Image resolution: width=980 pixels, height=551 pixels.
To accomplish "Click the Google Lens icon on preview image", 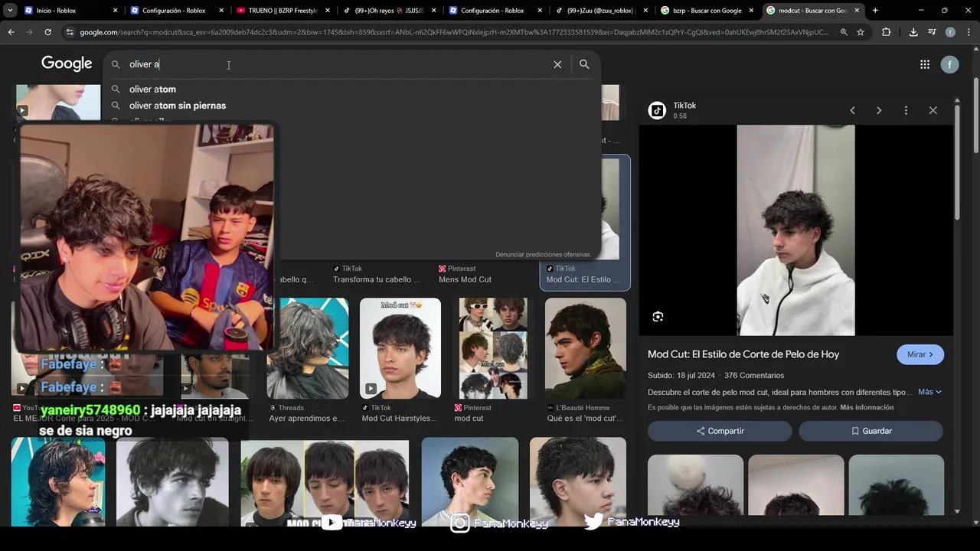I will (658, 316).
